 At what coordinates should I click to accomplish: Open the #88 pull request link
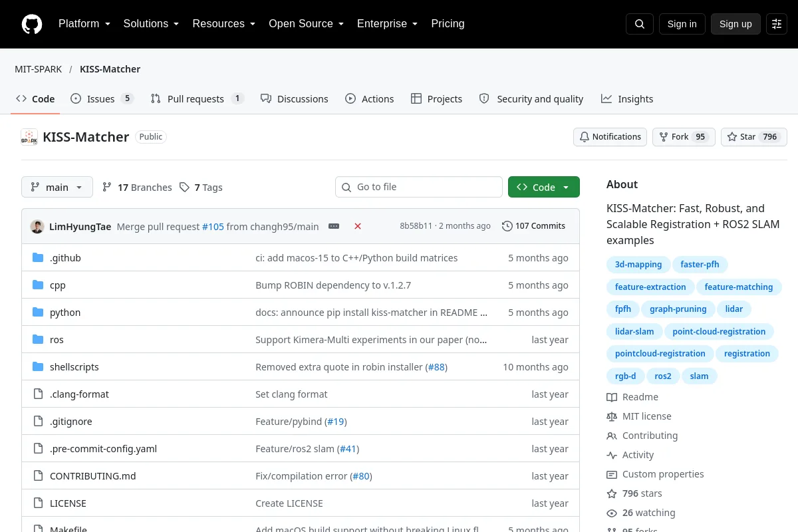click(436, 366)
